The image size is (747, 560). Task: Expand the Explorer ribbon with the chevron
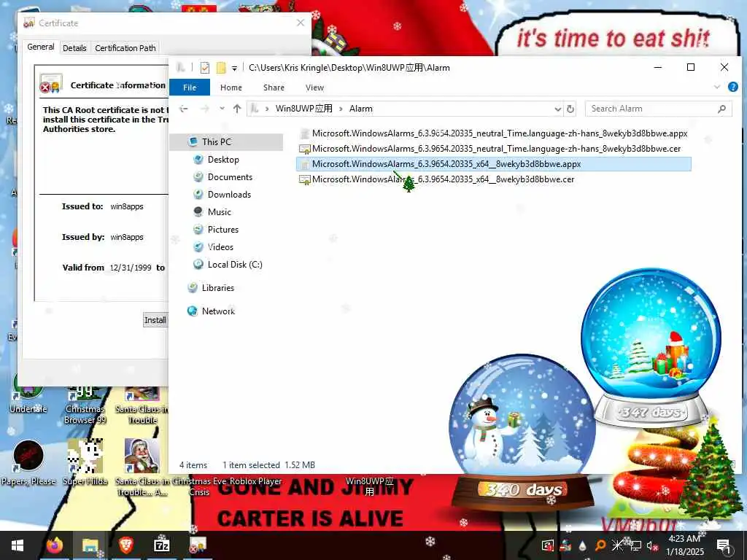717,87
